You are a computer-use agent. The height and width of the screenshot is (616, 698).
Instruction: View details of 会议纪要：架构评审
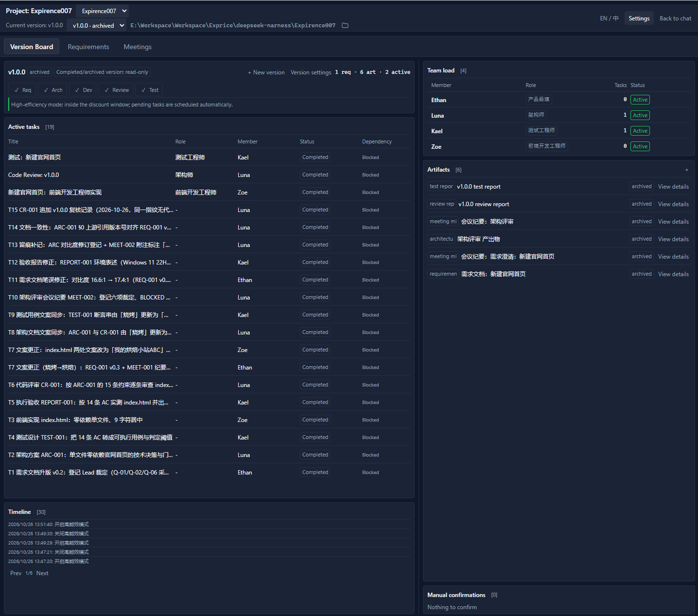tap(673, 222)
